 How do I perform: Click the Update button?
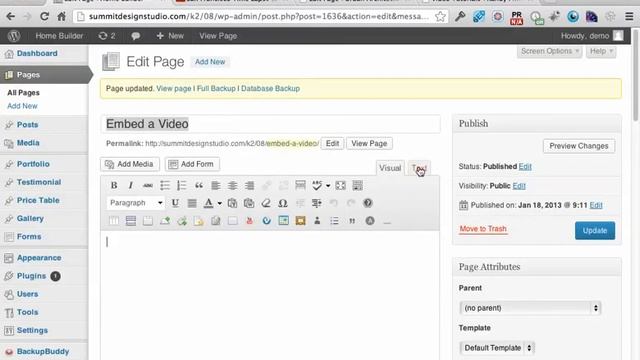coord(595,231)
